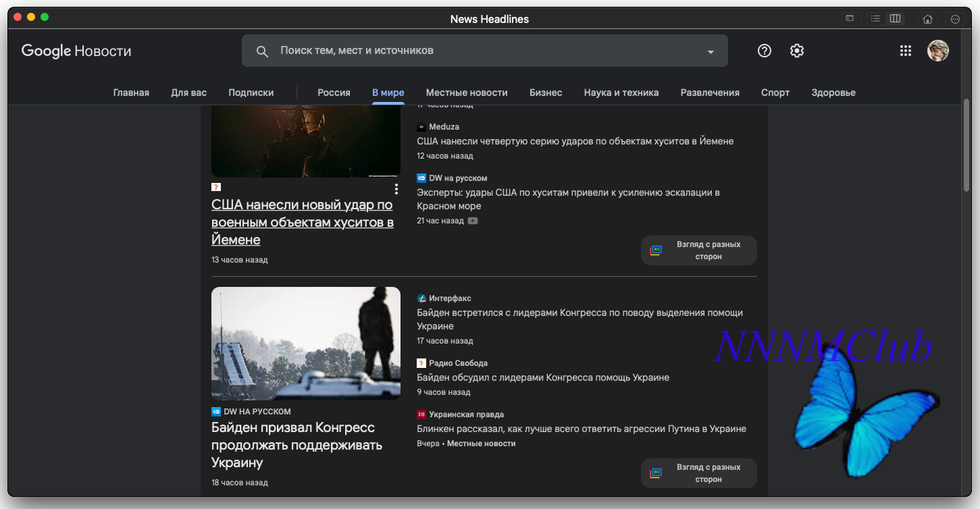Open the three-dot menu of Yemen story
980x509 pixels.
(396, 189)
